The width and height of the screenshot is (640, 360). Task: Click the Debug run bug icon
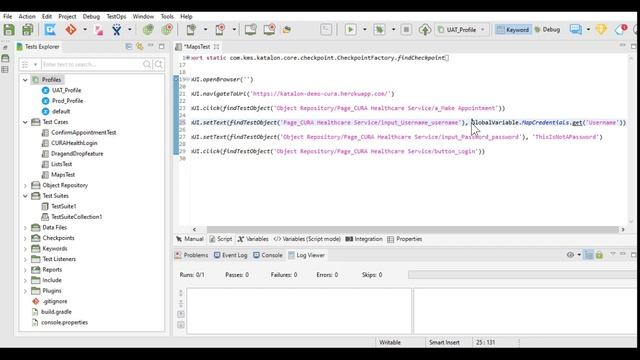(379, 29)
